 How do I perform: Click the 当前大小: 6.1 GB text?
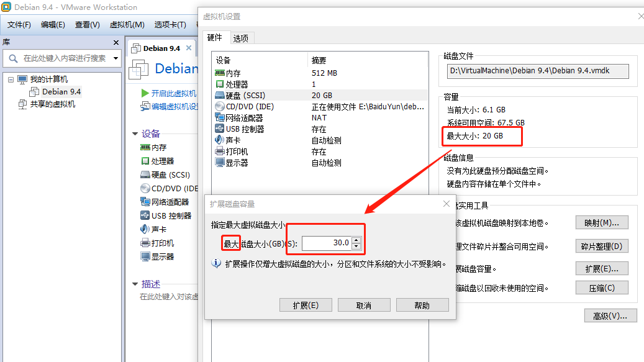476,109
